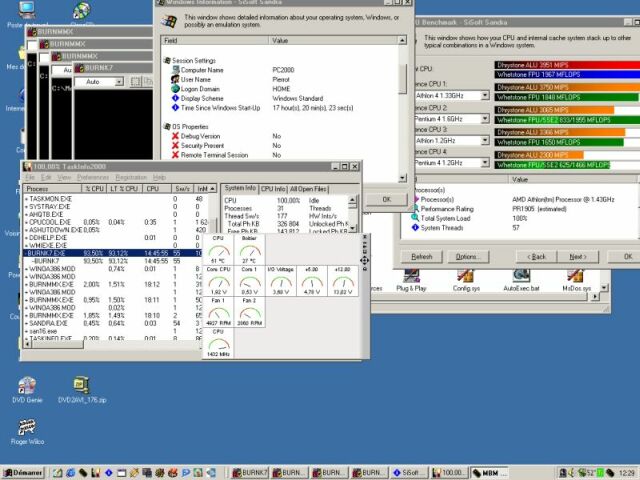640x480 pixels.
Task: Open the Plug & Play icon in Sandra
Action: click(x=411, y=280)
